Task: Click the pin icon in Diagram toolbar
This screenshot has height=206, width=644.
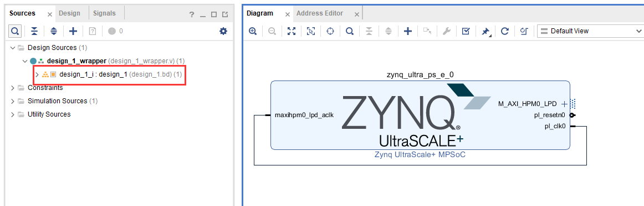Action: (x=486, y=31)
